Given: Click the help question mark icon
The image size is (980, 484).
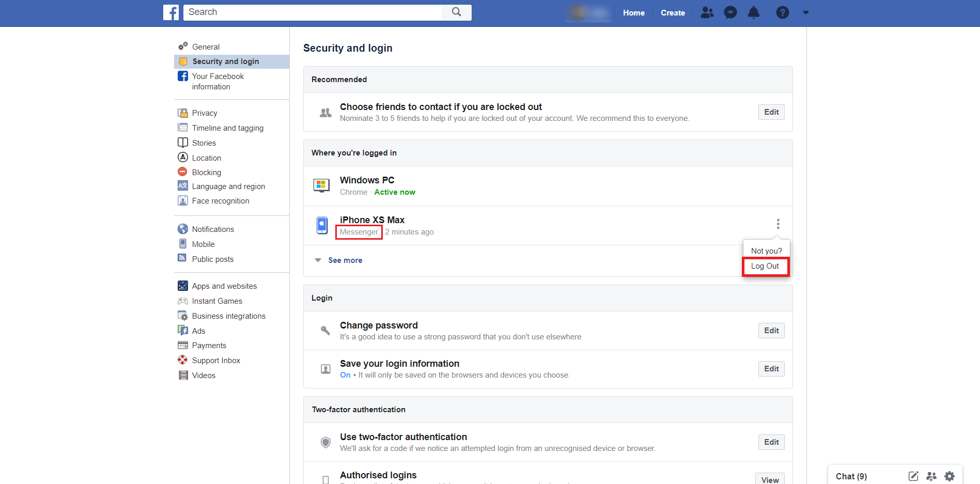Looking at the screenshot, I should pyautogui.click(x=782, y=12).
